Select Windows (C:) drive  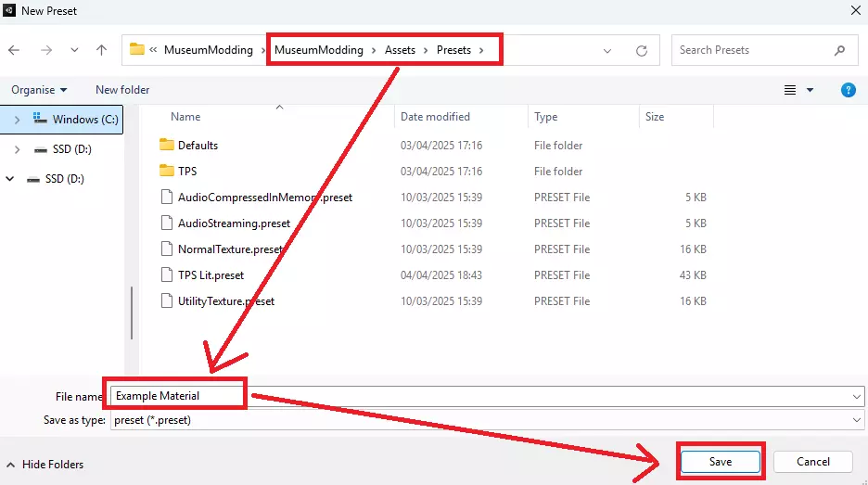click(x=85, y=120)
